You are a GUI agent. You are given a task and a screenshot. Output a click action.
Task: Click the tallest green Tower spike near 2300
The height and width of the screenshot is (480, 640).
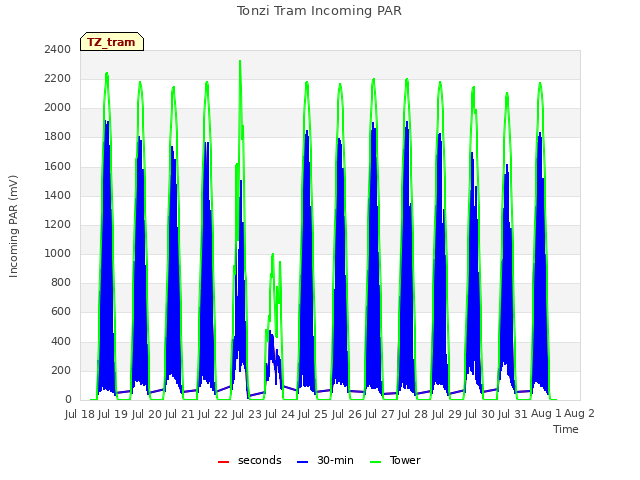[240, 62]
